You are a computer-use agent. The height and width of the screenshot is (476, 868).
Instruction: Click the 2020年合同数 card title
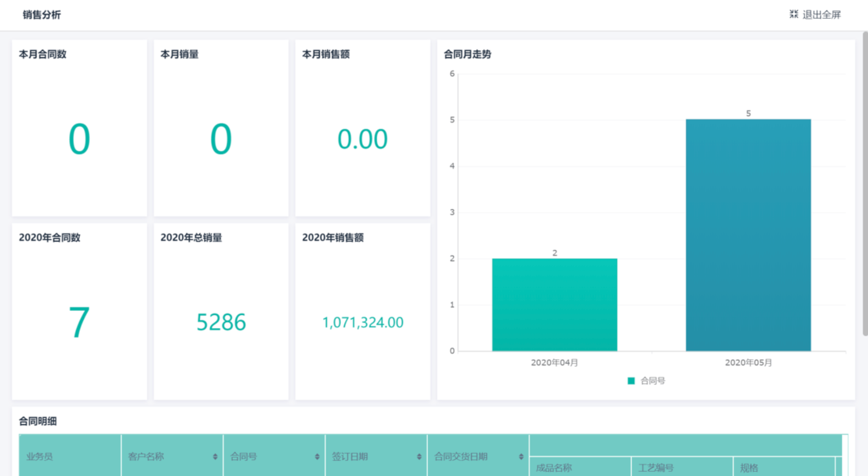[50, 238]
